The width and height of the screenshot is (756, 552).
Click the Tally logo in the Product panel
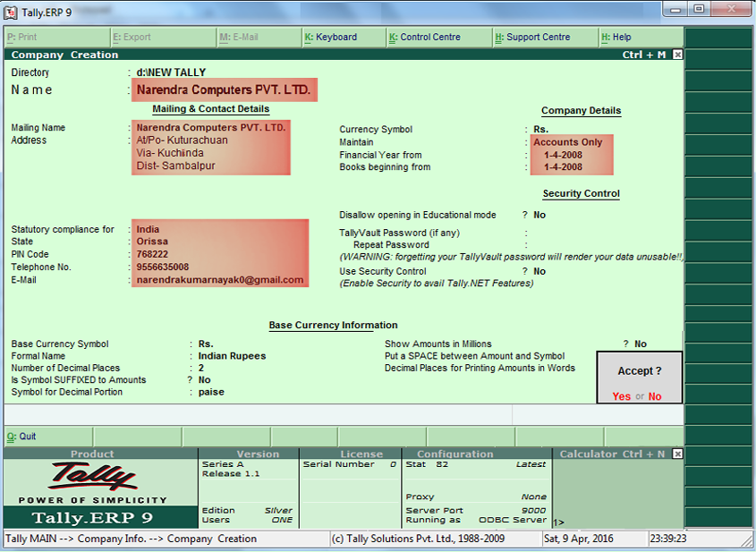point(94,476)
